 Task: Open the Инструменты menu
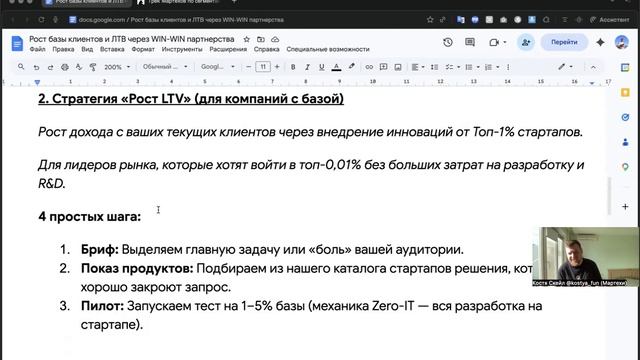(x=182, y=49)
